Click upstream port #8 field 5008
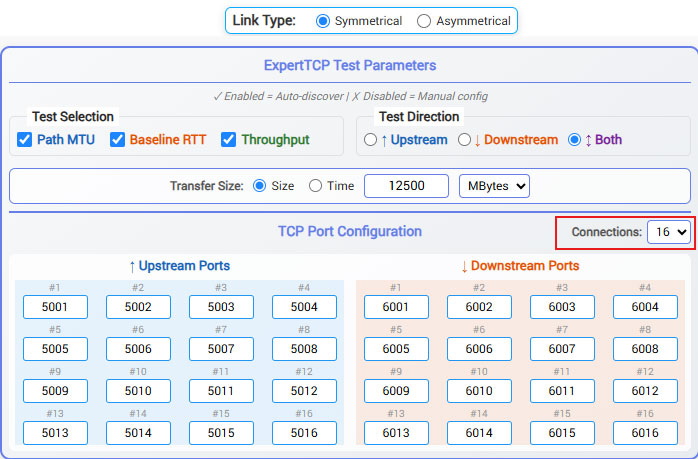This screenshot has height=459, width=698. pos(304,349)
